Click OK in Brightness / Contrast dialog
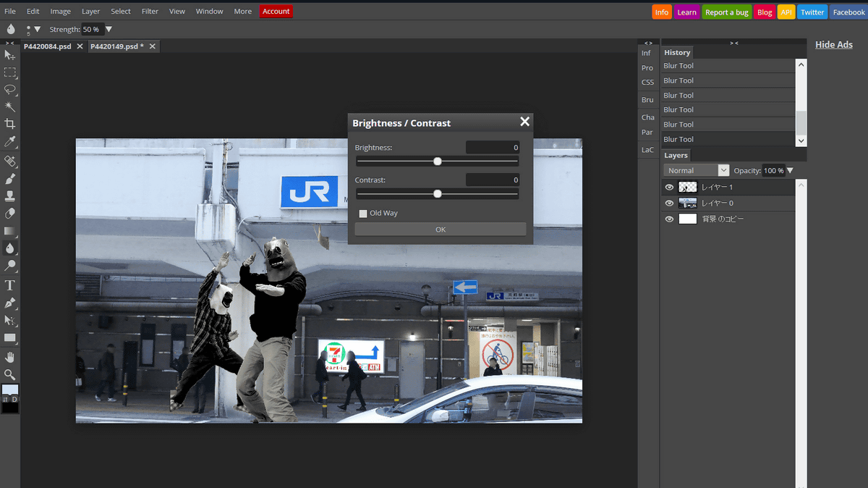 click(441, 230)
